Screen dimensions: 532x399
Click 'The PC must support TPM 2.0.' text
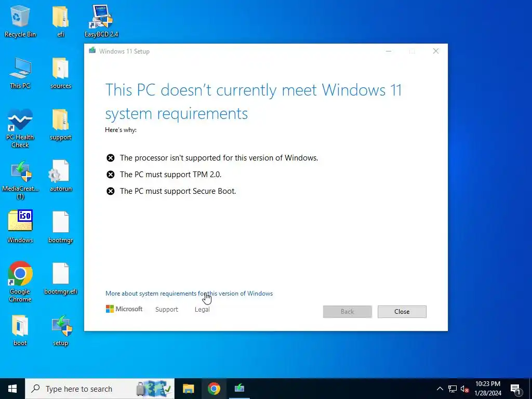[170, 175]
